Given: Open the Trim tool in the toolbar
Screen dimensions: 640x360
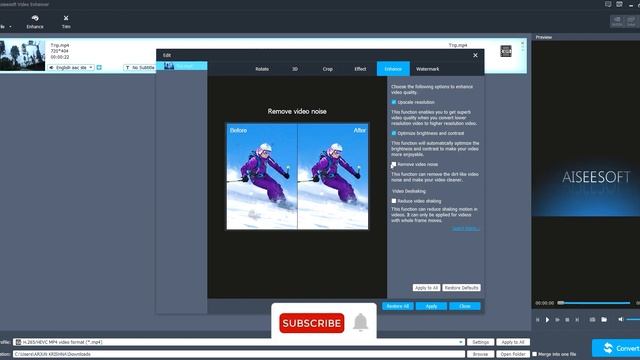Looking at the screenshot, I should 66,22.
